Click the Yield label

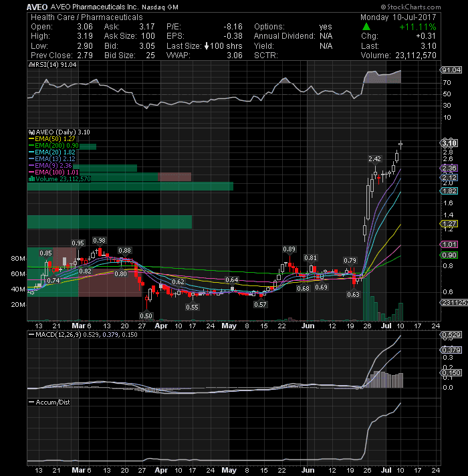263,46
